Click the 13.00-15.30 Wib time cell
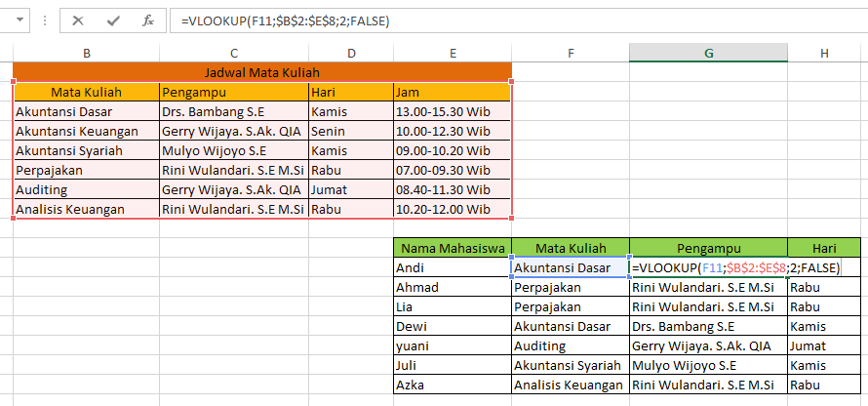868x406 pixels. (x=453, y=111)
